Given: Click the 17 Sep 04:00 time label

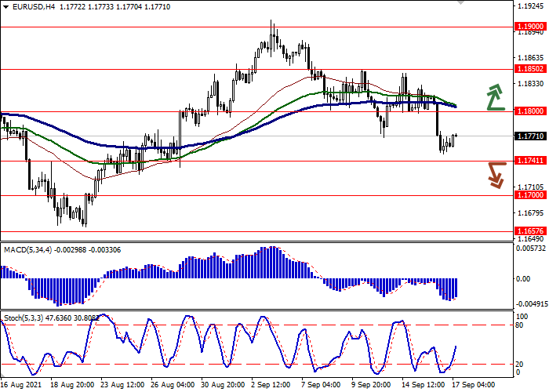Looking at the screenshot, I should coord(474,385).
